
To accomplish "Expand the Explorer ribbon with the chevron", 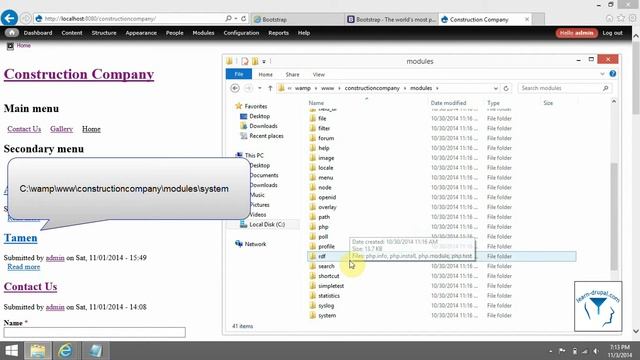I will 602,74.
